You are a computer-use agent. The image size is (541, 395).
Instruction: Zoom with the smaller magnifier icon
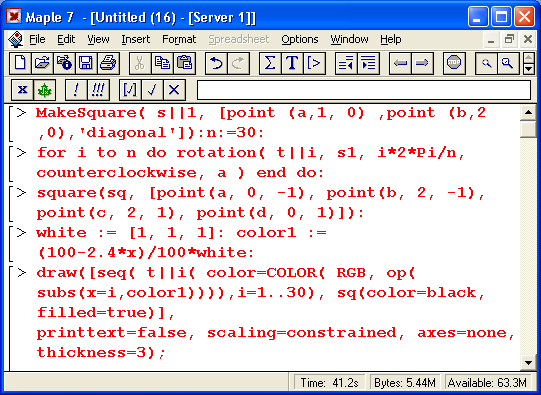click(486, 63)
